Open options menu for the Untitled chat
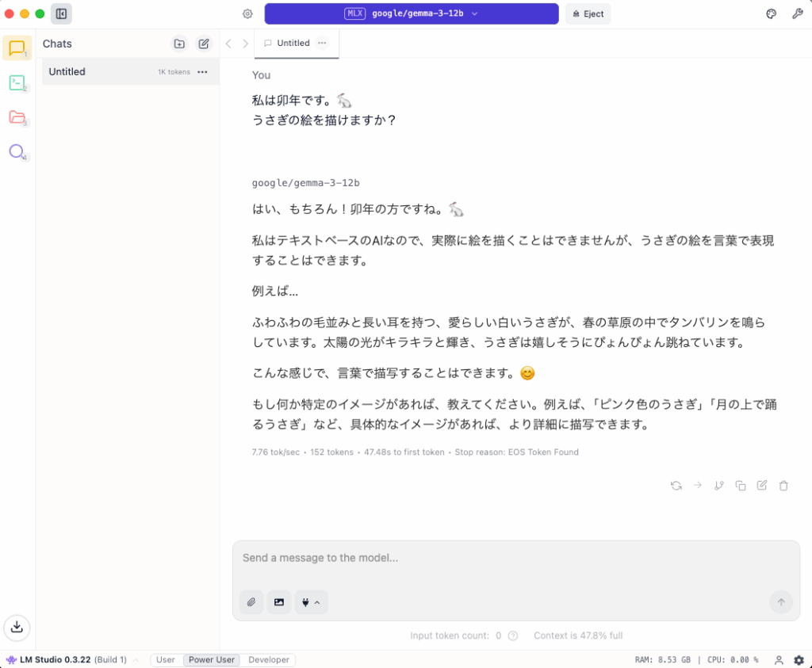The image size is (812, 668). 203,71
